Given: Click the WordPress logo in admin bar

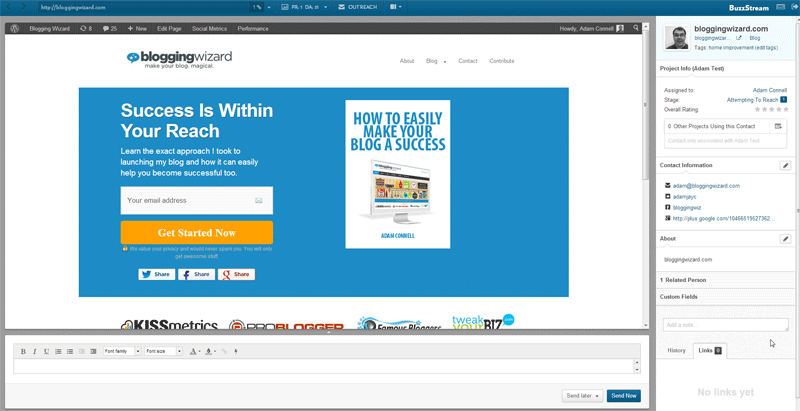Looking at the screenshot, I should click(x=15, y=29).
